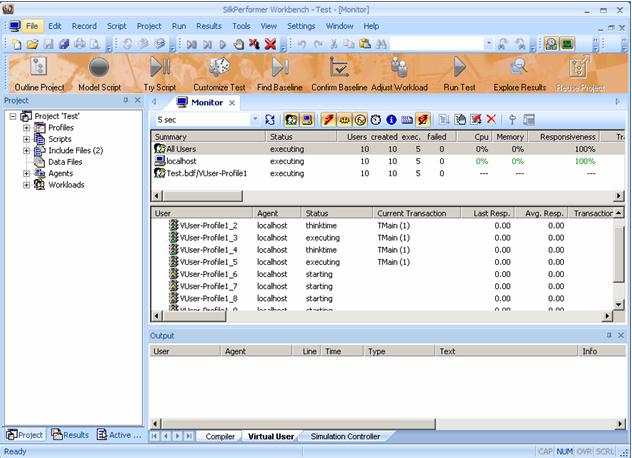632x458 pixels.
Task: Switch to the Simulation Controller output tab
Action: pyautogui.click(x=345, y=437)
